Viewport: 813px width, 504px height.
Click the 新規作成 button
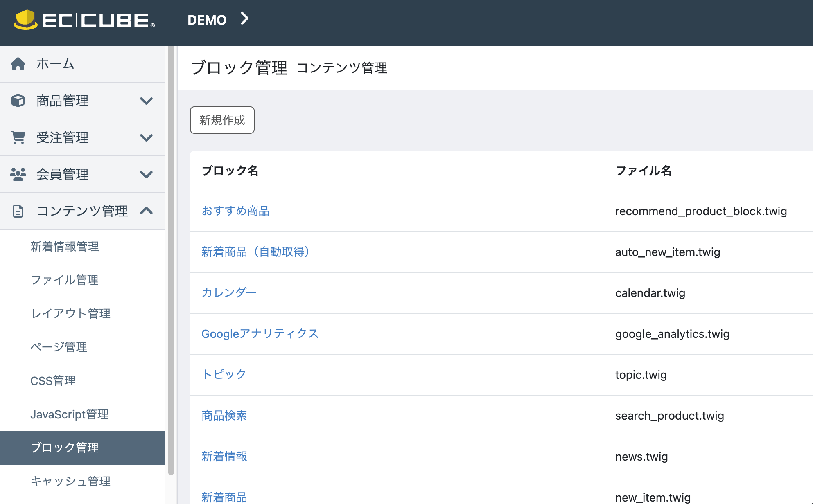[222, 120]
